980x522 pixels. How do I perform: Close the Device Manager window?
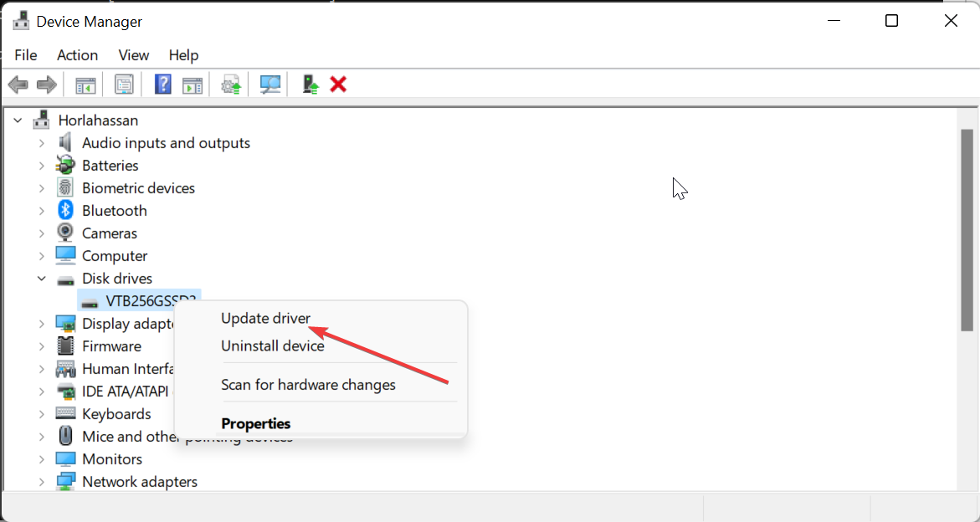[x=951, y=21]
